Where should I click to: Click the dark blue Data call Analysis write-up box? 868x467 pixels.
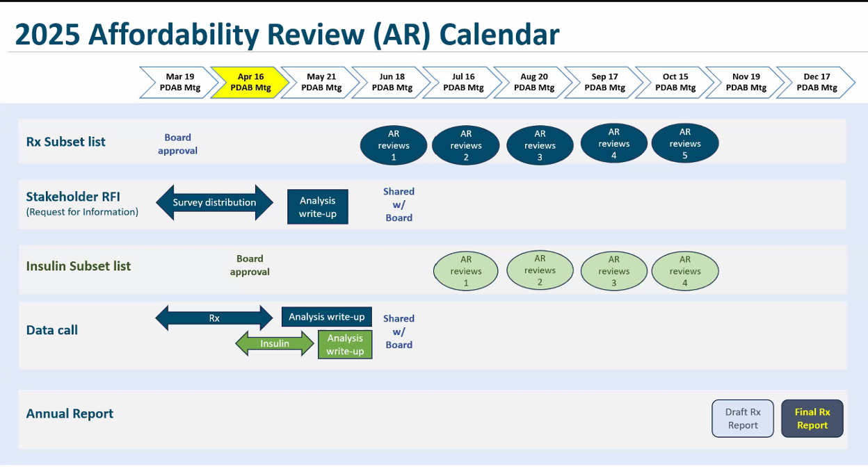(327, 317)
